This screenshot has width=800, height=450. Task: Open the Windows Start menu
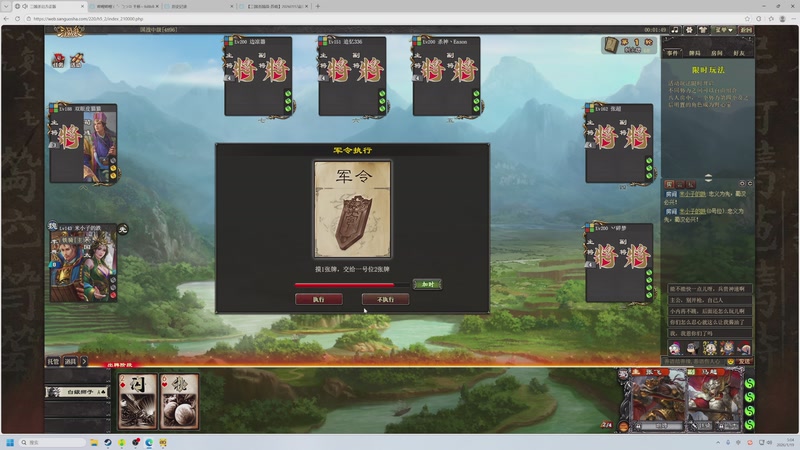(10, 442)
